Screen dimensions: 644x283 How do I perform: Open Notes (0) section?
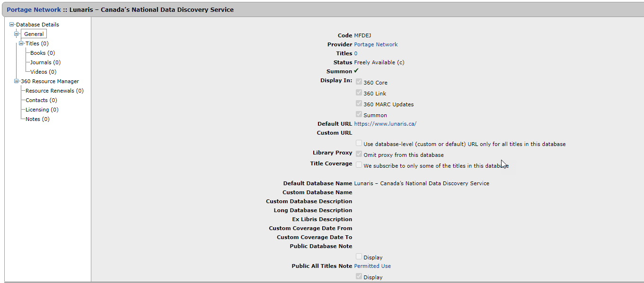coord(37,119)
